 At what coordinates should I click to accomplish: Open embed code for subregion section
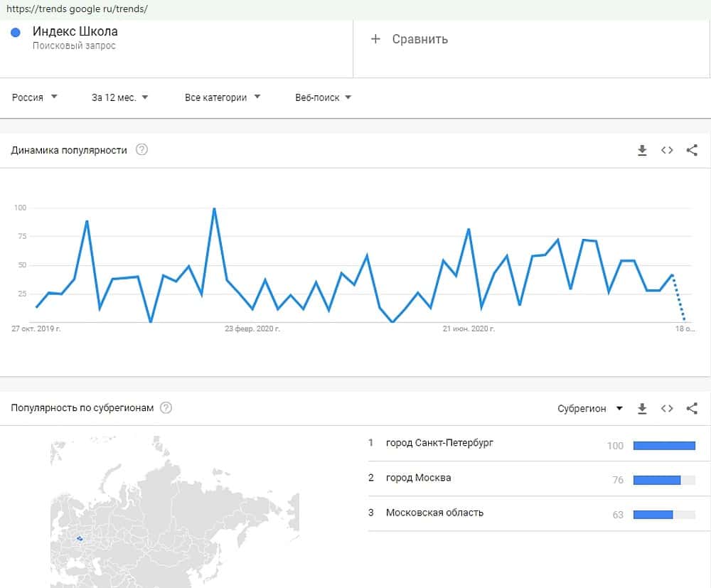click(x=667, y=408)
